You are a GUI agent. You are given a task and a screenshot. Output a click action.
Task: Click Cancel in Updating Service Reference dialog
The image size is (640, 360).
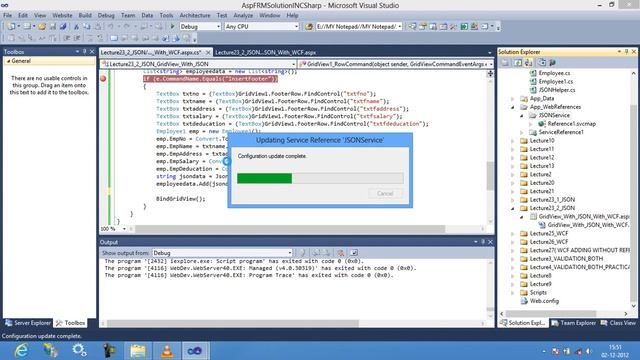pos(385,193)
